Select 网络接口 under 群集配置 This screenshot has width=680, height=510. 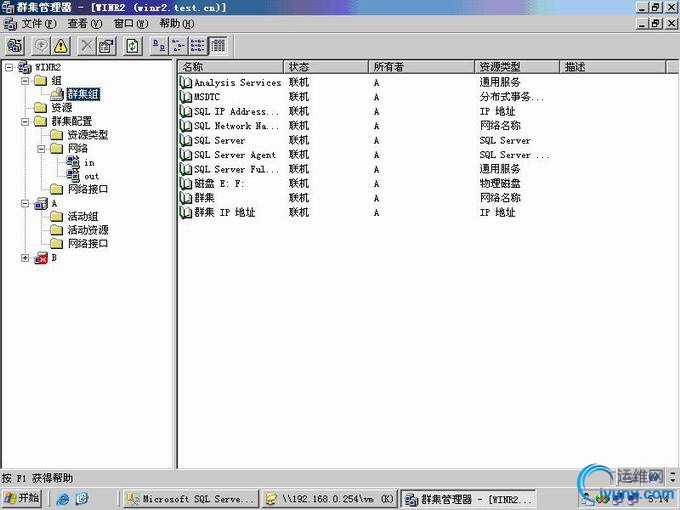coord(88,190)
